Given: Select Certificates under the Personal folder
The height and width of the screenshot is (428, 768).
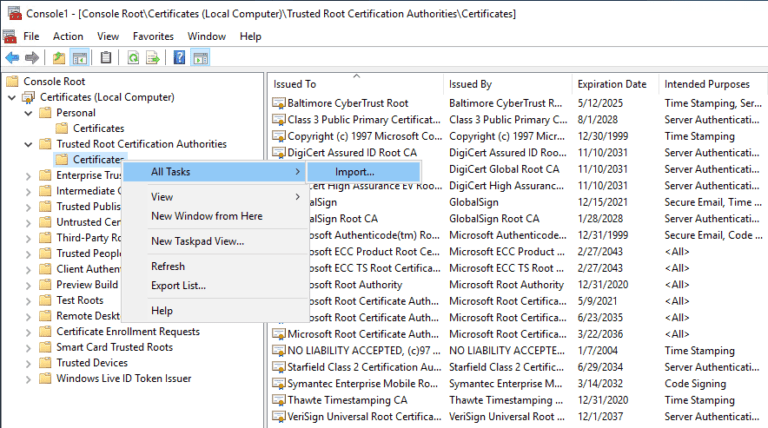Looking at the screenshot, I should click(98, 128).
